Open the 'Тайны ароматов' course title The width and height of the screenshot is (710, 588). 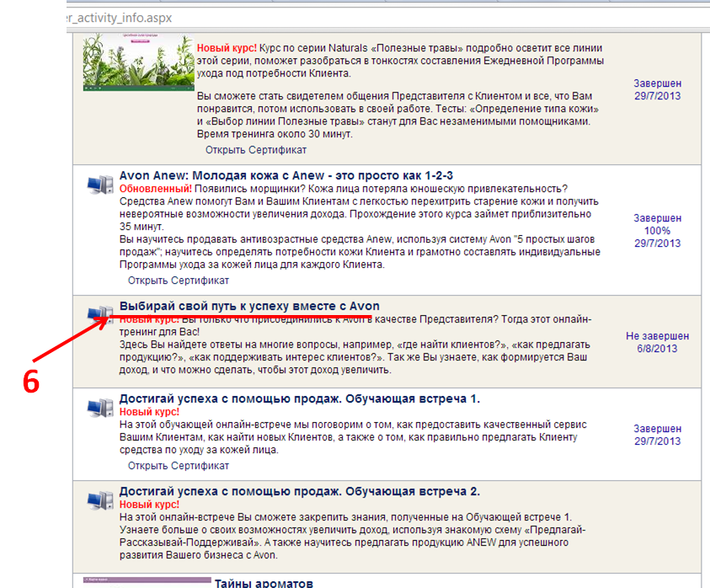(264, 583)
